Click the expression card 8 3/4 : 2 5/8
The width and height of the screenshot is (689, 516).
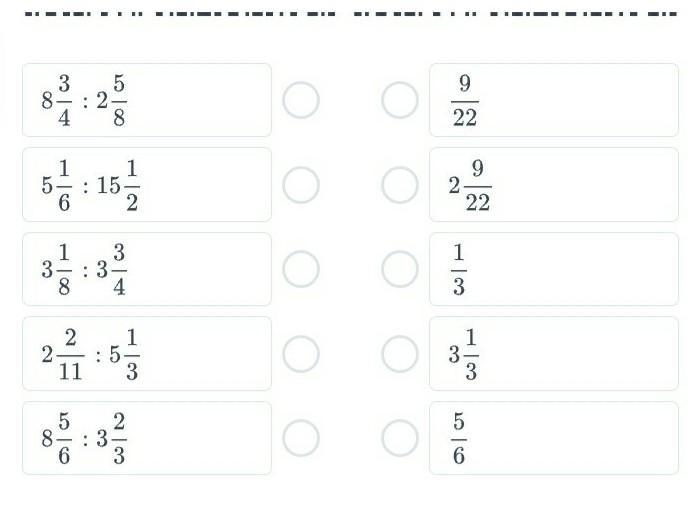[x=147, y=100]
